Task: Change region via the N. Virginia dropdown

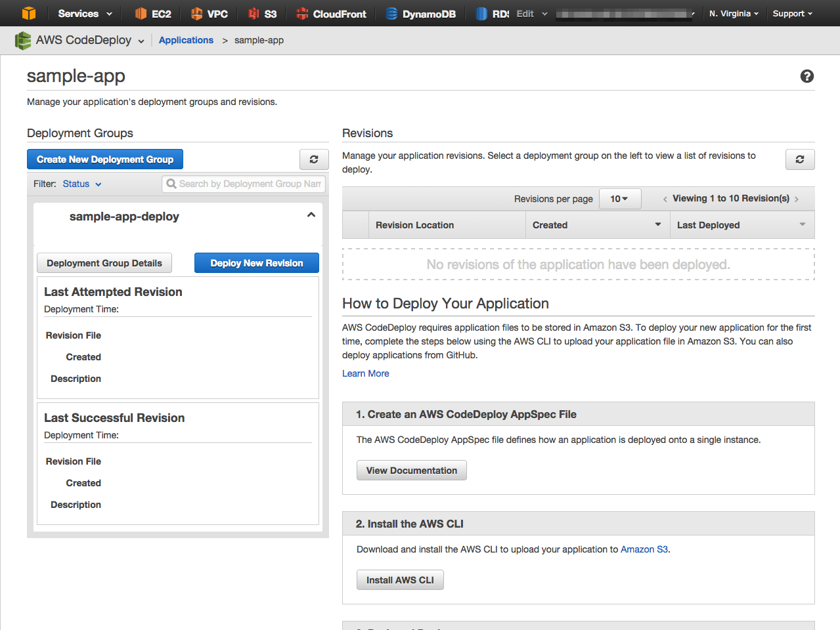Action: pyautogui.click(x=734, y=13)
